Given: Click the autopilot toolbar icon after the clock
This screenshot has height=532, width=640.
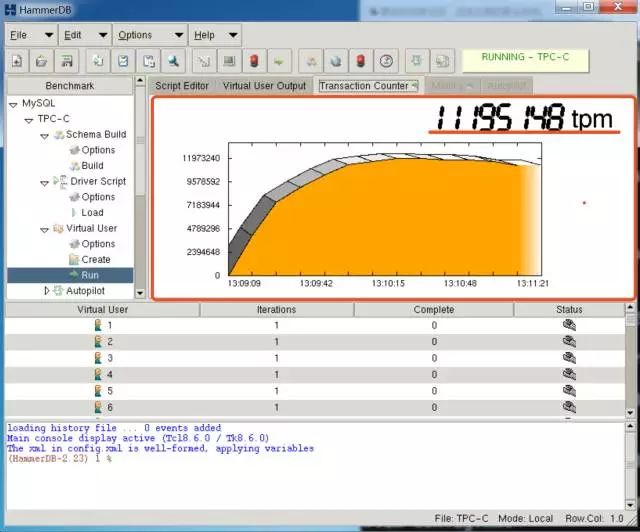Looking at the screenshot, I should pyautogui.click(x=417, y=61).
